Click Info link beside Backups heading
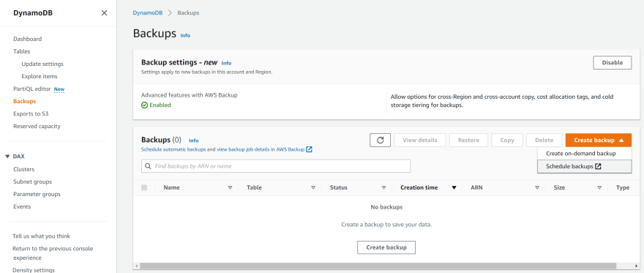This screenshot has height=273, width=644. coord(185,35)
